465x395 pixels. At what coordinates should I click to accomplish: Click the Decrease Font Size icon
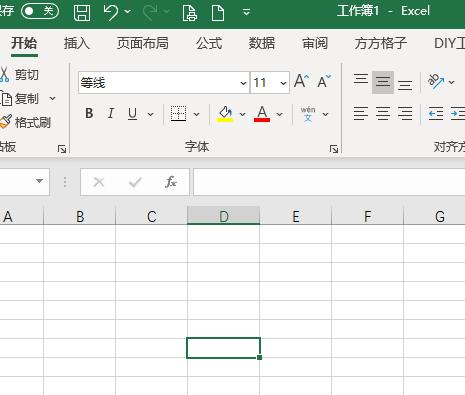point(324,81)
